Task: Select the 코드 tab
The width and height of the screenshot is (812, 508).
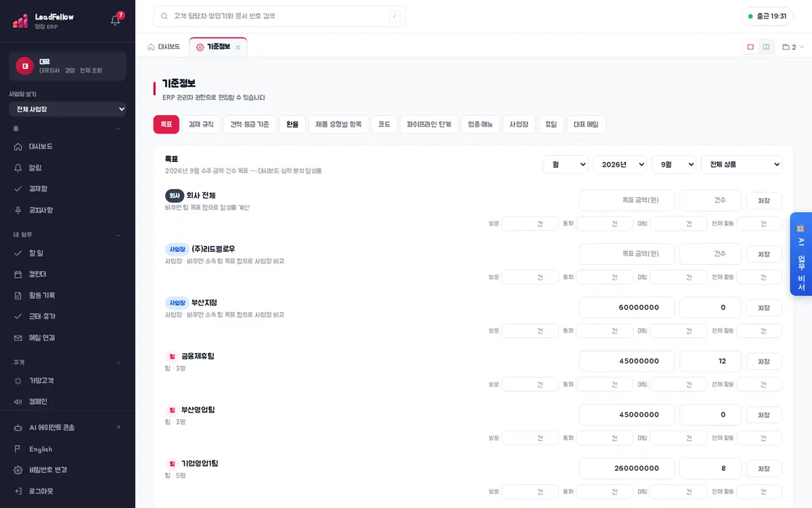Action: click(x=384, y=125)
